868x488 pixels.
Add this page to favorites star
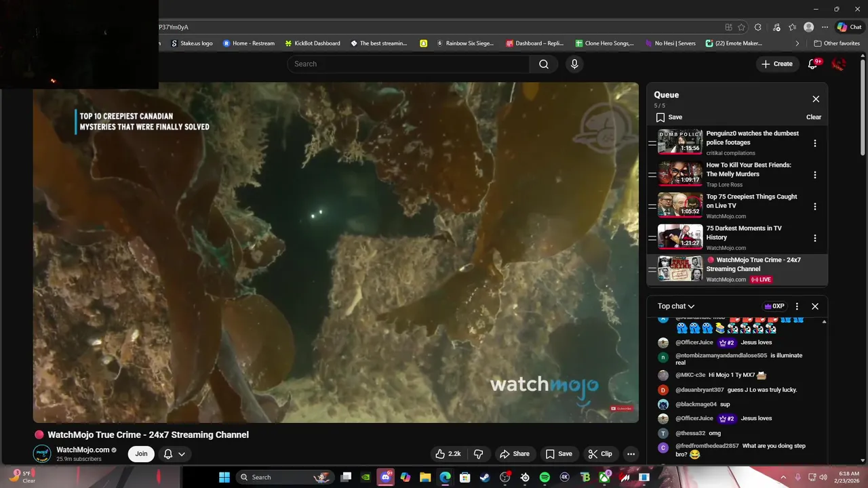point(741,27)
